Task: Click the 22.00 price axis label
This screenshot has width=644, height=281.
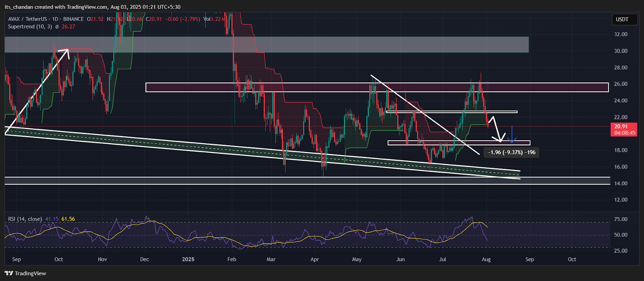Action: pos(621,117)
